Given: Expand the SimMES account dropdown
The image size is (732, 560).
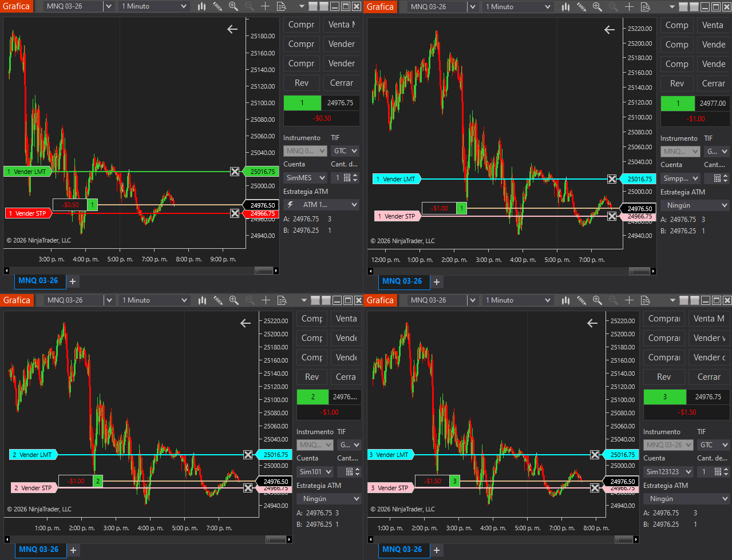Looking at the screenshot, I should pyautogui.click(x=306, y=178).
